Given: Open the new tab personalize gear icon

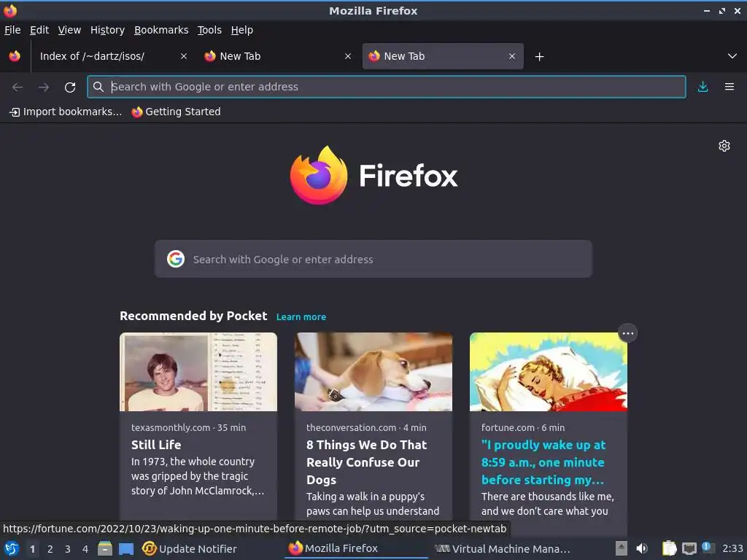Looking at the screenshot, I should coord(724,146).
